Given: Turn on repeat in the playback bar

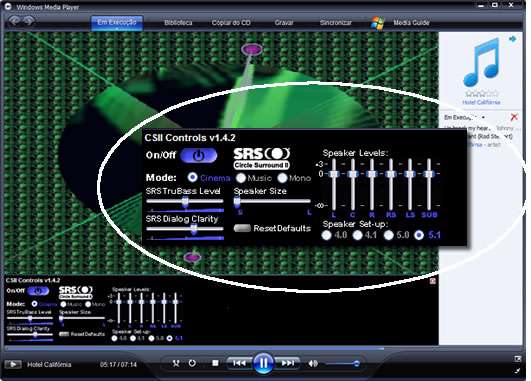Looking at the screenshot, I should point(192,363).
